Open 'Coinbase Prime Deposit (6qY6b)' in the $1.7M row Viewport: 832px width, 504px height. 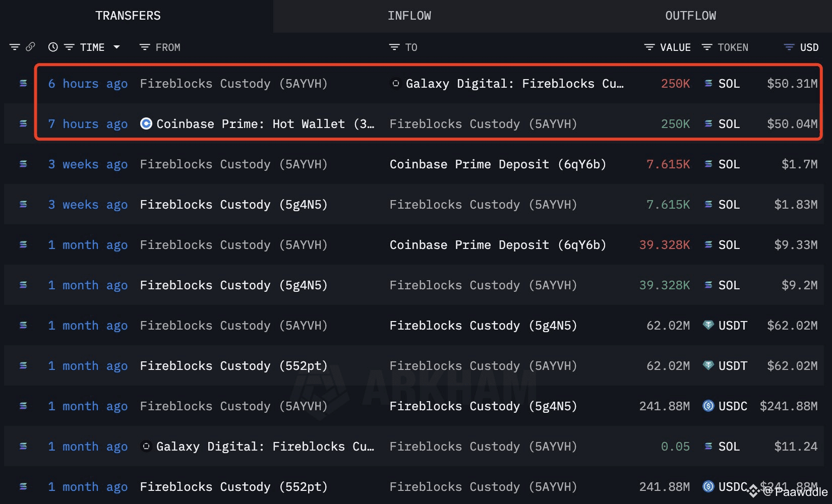498,164
